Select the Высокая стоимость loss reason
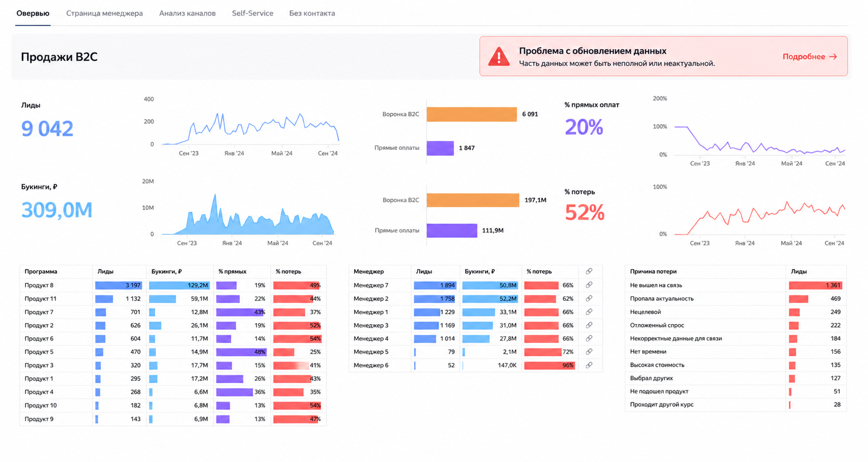868x462 pixels. 657,365
